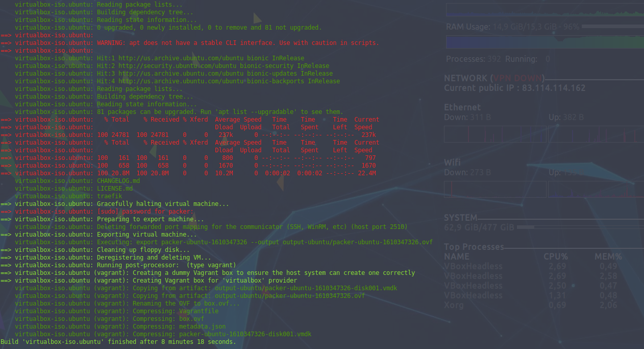
Task: Click the MEM% column header
Action: point(608,257)
